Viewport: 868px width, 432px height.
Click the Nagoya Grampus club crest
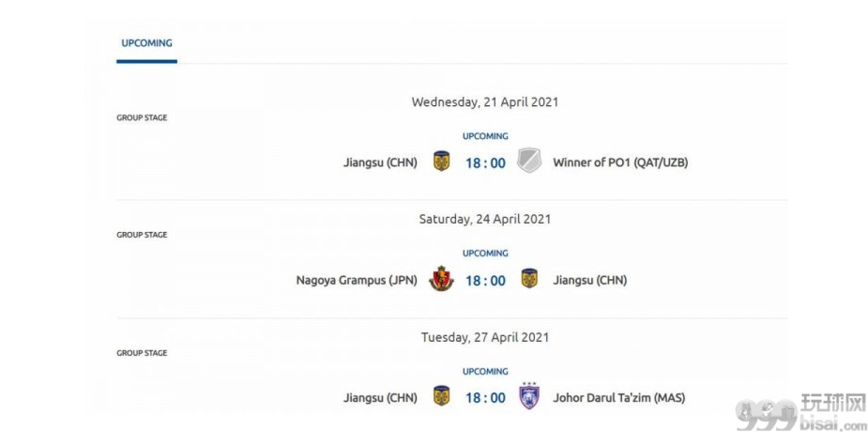(441, 279)
